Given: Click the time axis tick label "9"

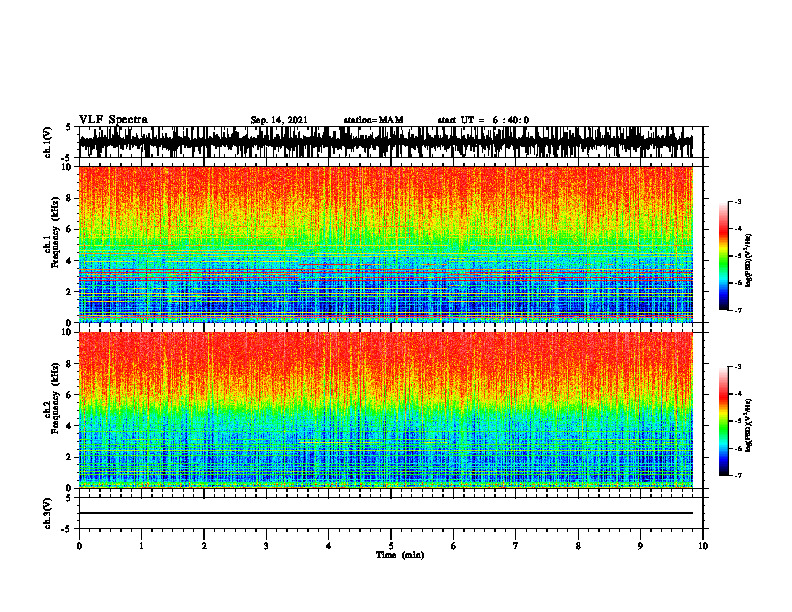Looking at the screenshot, I should pos(640,546).
